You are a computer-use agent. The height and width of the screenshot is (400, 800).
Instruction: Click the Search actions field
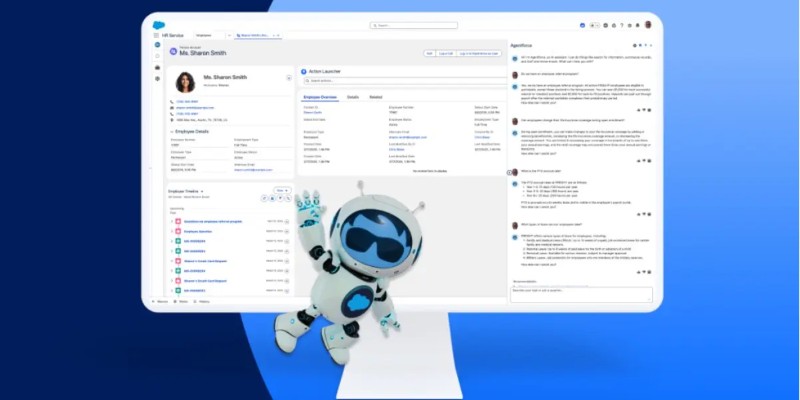[x=405, y=81]
